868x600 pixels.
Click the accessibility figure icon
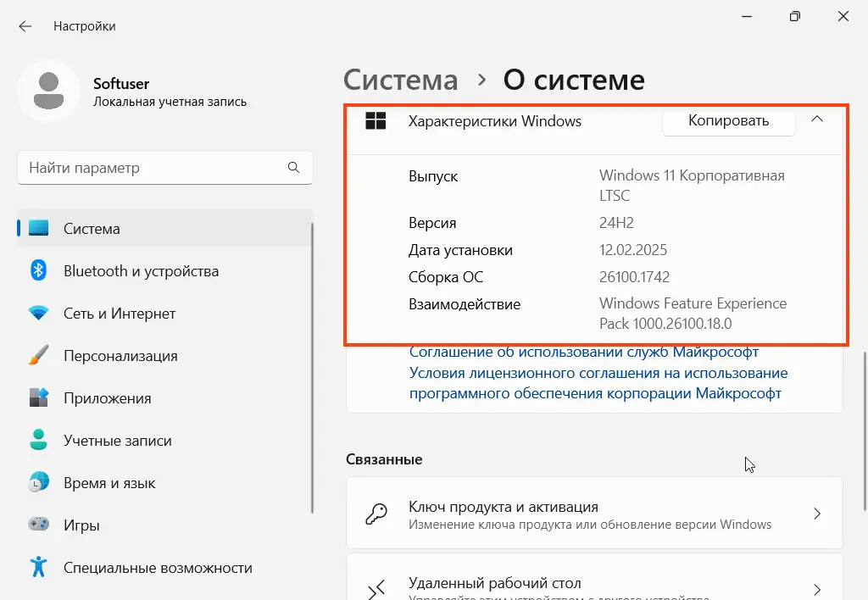pyautogui.click(x=39, y=567)
